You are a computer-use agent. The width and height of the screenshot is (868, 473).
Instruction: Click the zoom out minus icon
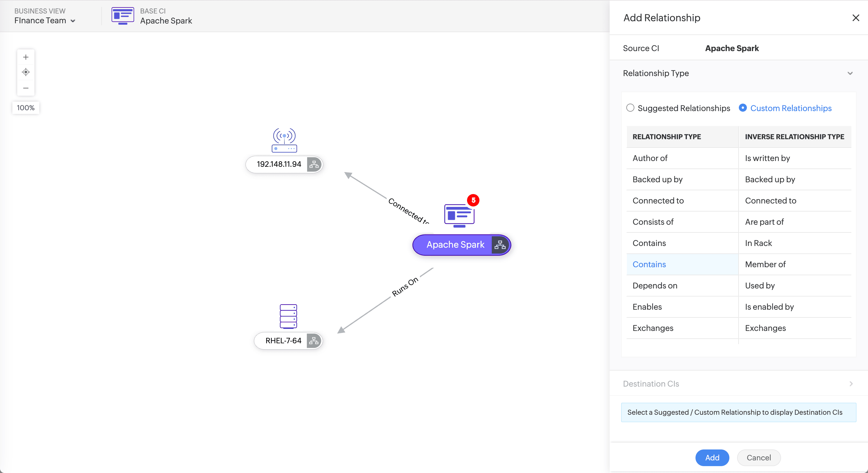(x=26, y=88)
